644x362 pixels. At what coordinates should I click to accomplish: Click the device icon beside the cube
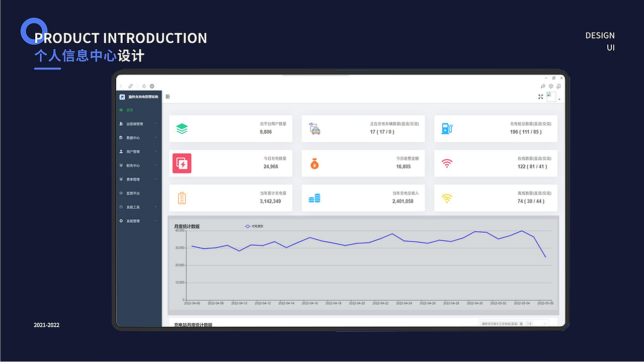[558, 86]
